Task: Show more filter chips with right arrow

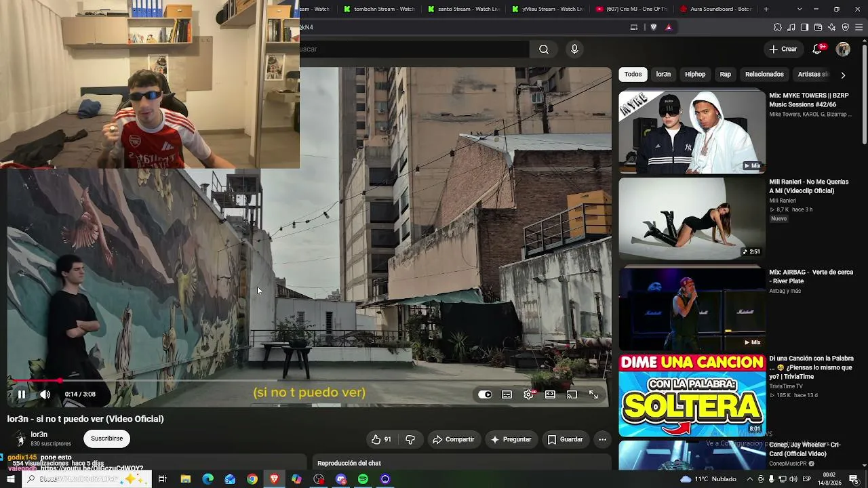Action: tap(843, 75)
